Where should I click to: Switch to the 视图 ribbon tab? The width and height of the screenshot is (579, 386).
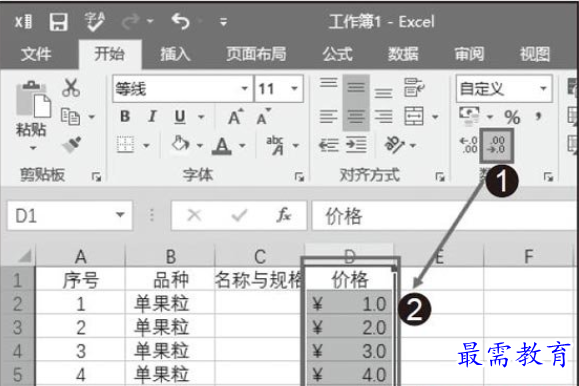(x=535, y=54)
